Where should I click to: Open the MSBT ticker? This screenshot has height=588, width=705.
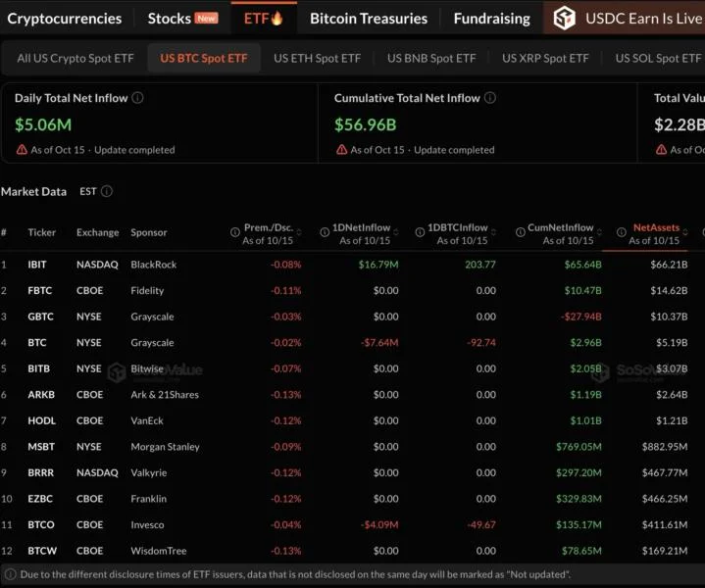(x=41, y=447)
